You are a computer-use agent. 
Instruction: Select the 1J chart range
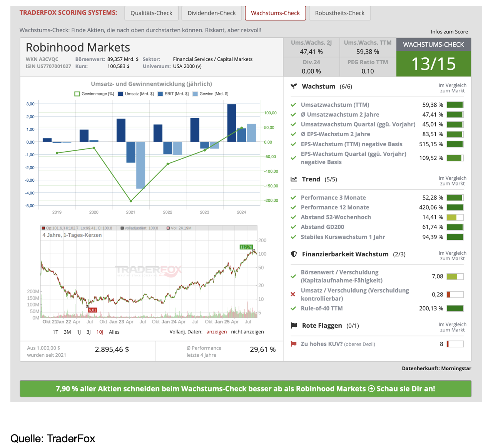(x=79, y=332)
